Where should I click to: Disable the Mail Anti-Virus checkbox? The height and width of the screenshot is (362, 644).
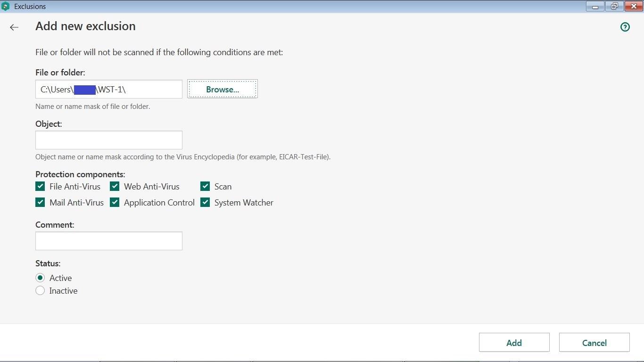40,202
